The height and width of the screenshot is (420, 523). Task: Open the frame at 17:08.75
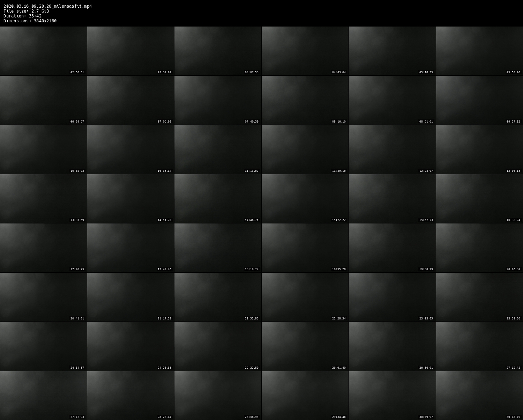click(x=43, y=248)
